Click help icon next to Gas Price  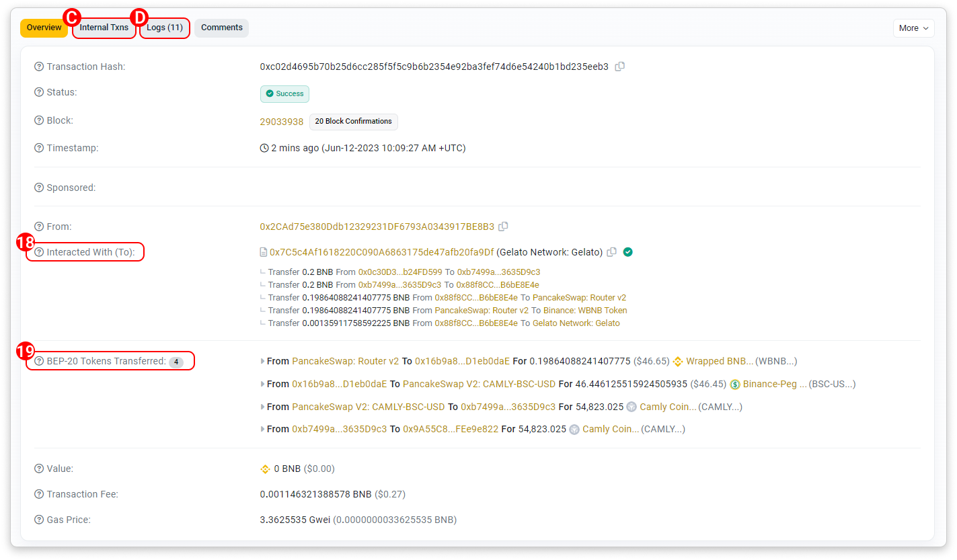point(39,520)
